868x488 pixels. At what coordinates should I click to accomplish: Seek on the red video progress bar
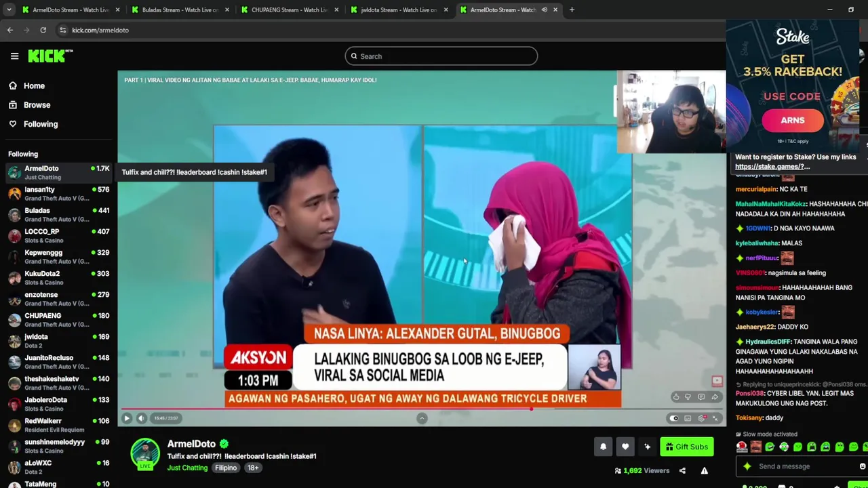click(x=421, y=409)
